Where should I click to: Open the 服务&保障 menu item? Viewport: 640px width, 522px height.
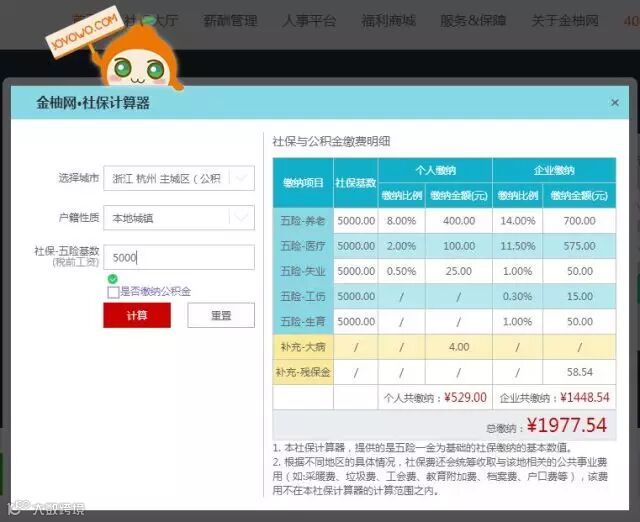click(473, 20)
